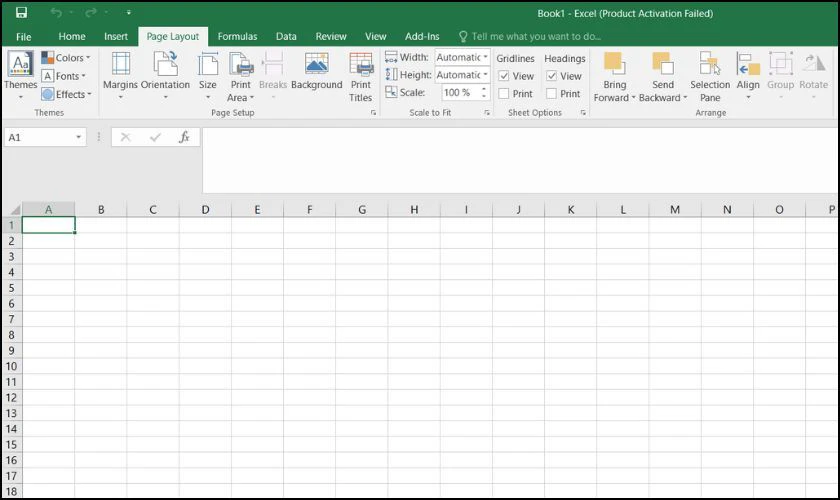
Task: Click the Redo arrow icon
Action: pyautogui.click(x=91, y=12)
